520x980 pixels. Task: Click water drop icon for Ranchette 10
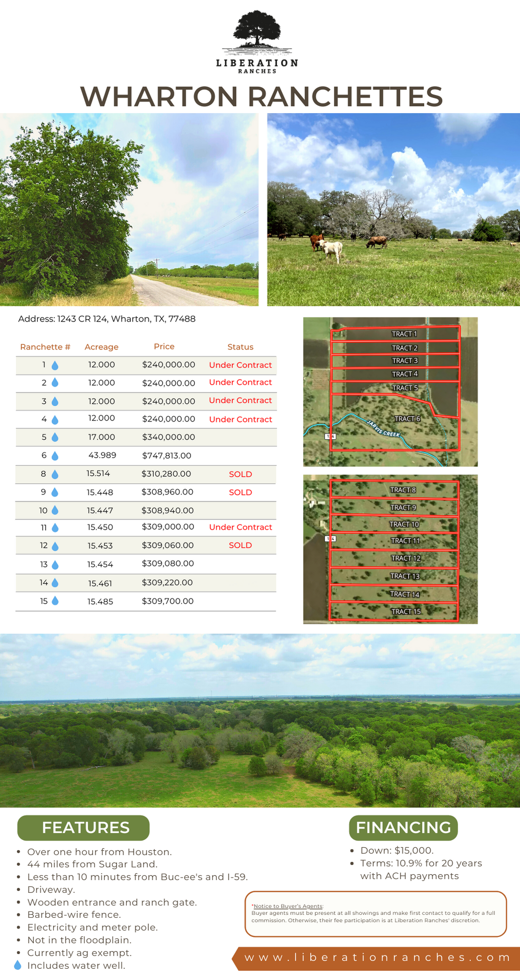55,511
